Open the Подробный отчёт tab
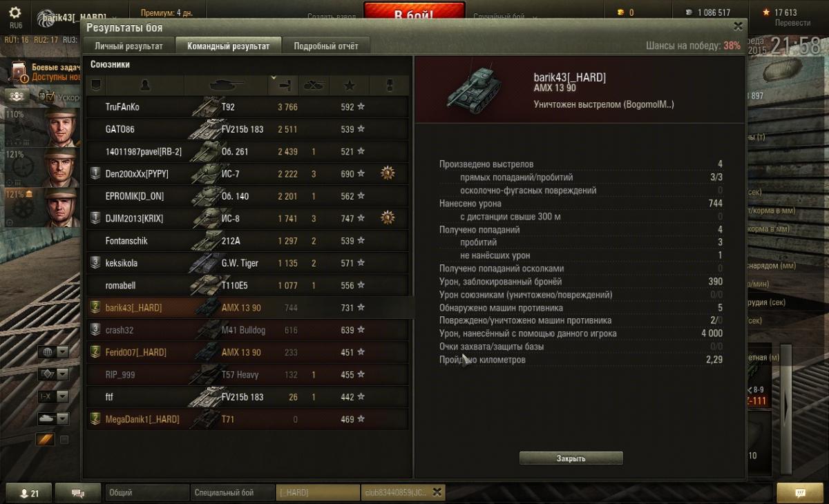 [326, 46]
